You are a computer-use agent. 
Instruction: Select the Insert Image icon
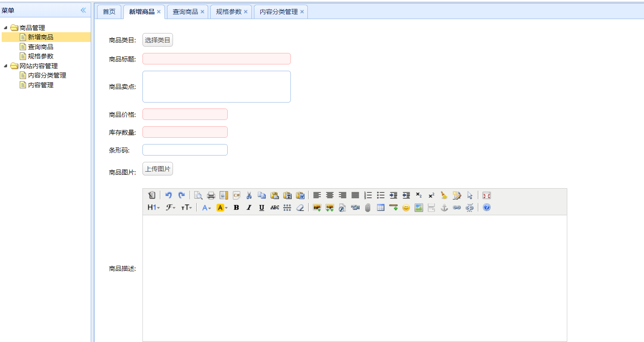click(x=316, y=207)
